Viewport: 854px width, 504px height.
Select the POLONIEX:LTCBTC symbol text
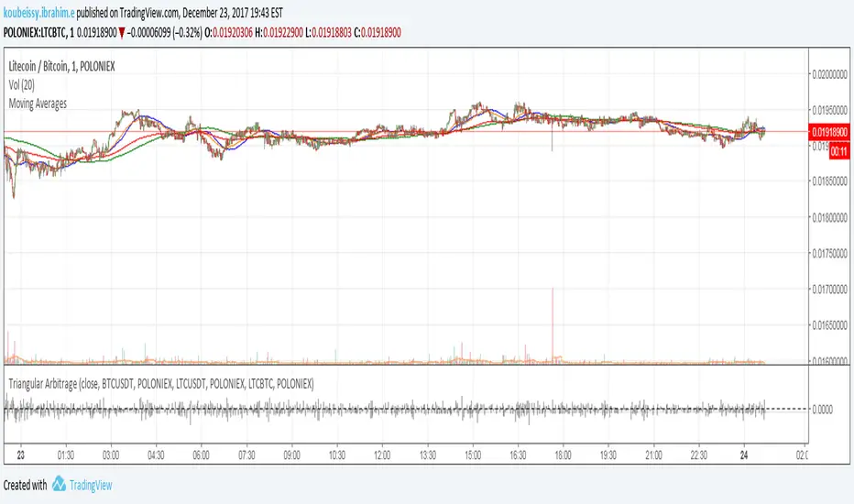[x=35, y=33]
